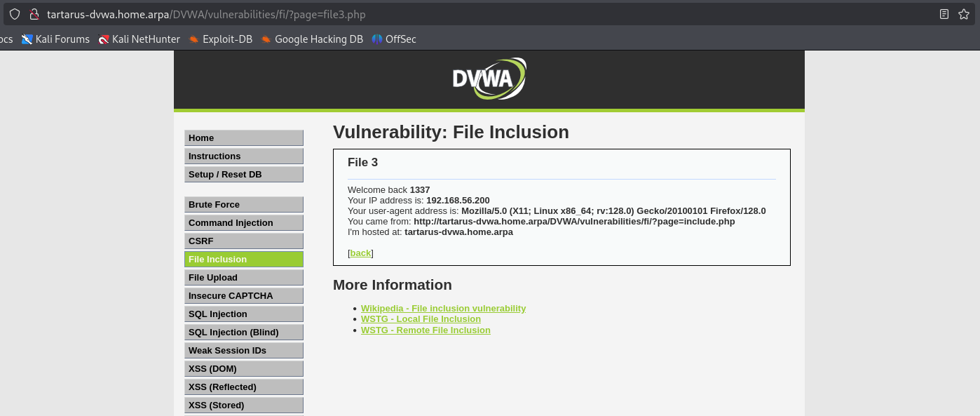This screenshot has width=980, height=416.
Task: Open Wikipedia File inclusion vulnerability link
Action: pos(443,309)
